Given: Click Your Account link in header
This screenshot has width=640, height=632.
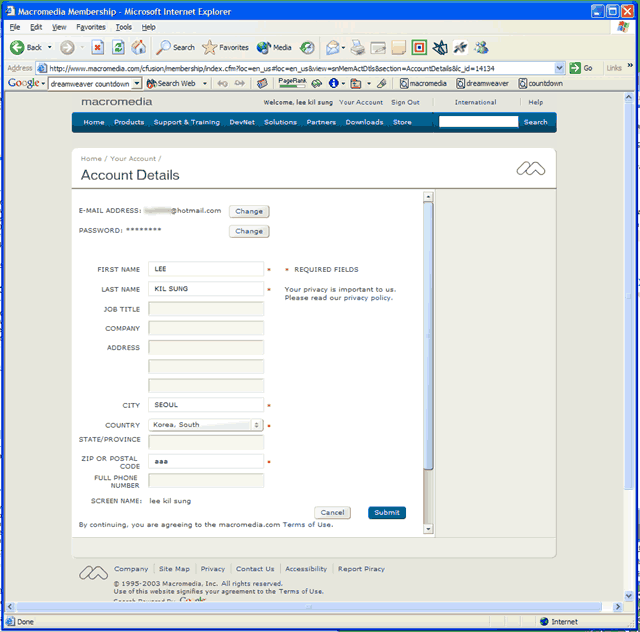Looking at the screenshot, I should click(x=361, y=102).
